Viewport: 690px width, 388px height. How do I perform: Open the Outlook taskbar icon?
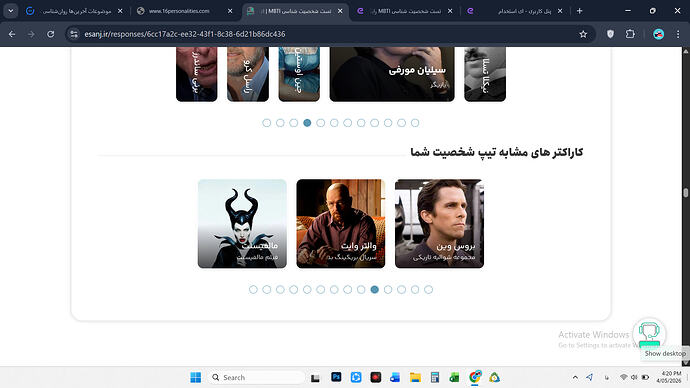[395, 377]
